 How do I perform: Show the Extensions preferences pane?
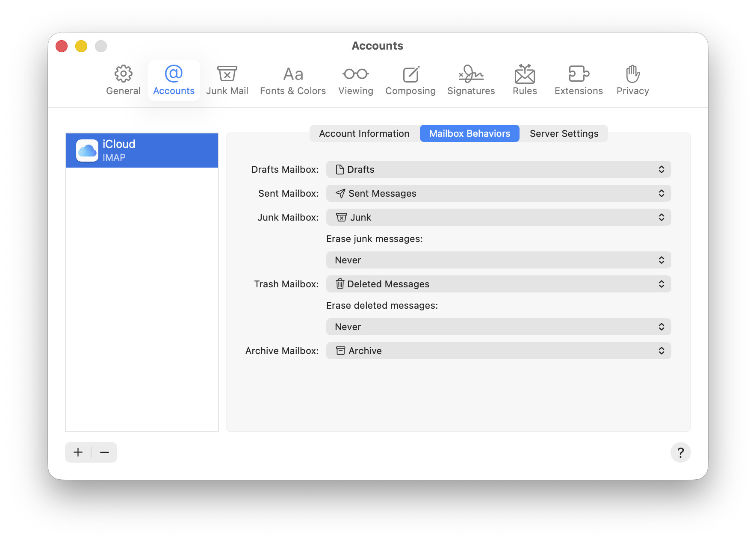tap(579, 80)
